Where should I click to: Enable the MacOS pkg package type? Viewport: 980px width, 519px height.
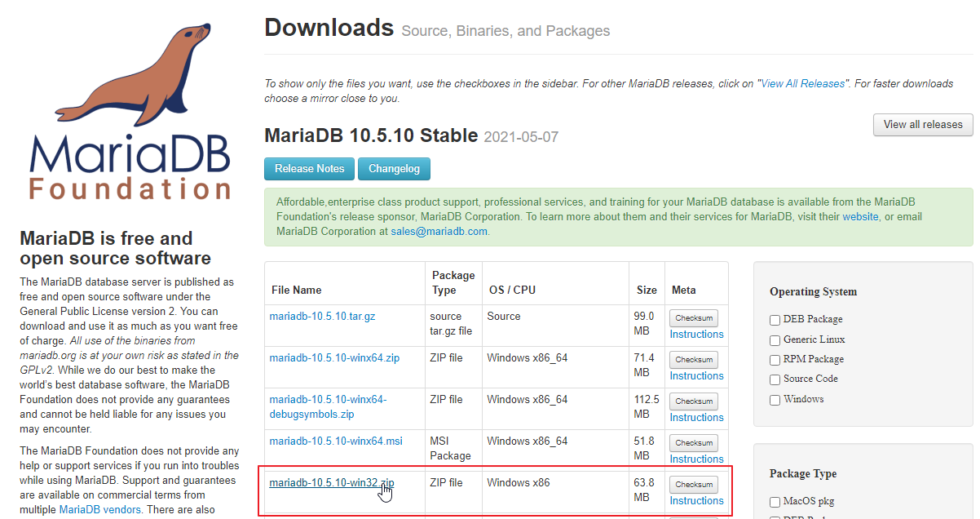[x=775, y=502]
